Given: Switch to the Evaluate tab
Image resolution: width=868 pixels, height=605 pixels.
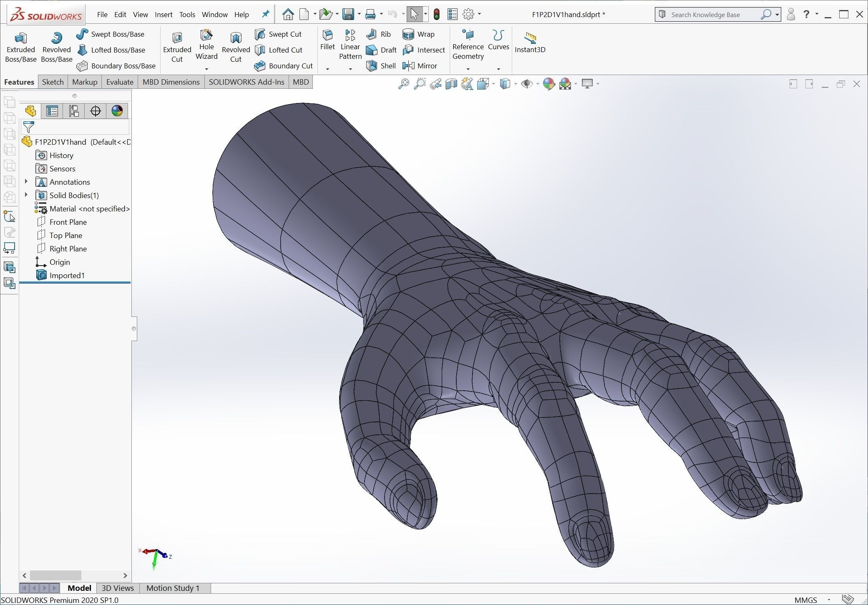Looking at the screenshot, I should (120, 82).
